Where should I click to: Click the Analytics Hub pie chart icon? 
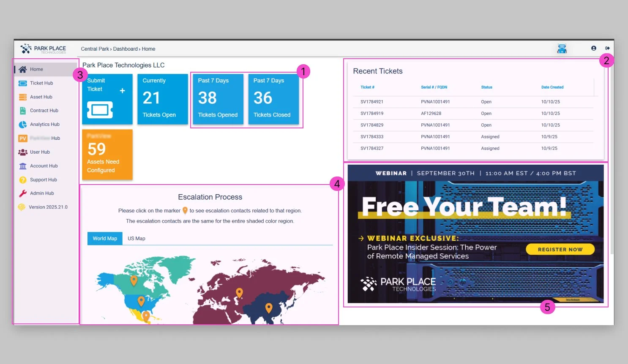(23, 125)
